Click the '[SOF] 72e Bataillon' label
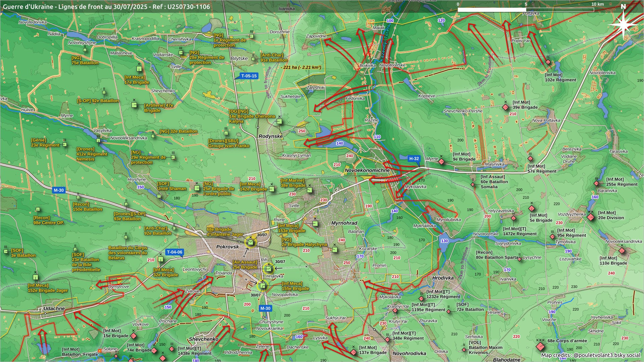This screenshot has width=644, height=362. 470,307
